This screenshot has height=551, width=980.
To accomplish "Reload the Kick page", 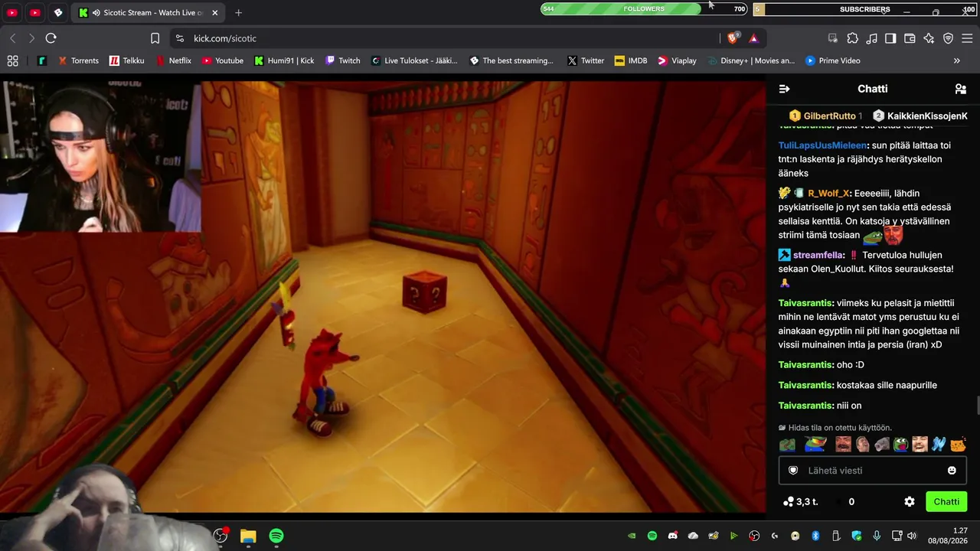I will coord(51,38).
